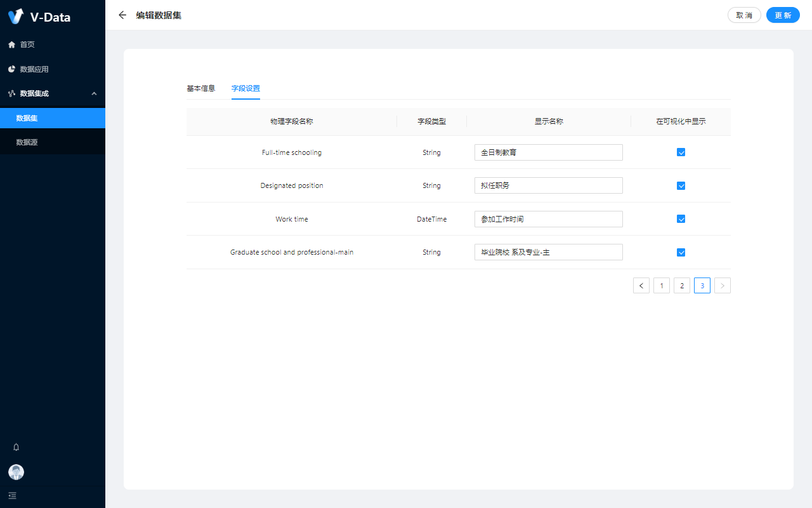Click the V-Data logo icon
Viewport: 812px width, 508px height.
coord(16,17)
